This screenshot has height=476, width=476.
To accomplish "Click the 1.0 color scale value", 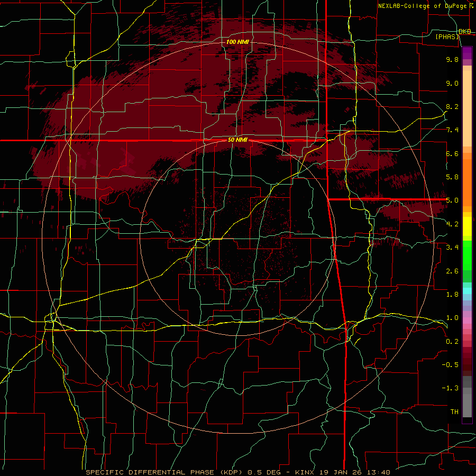I will tap(452, 318).
